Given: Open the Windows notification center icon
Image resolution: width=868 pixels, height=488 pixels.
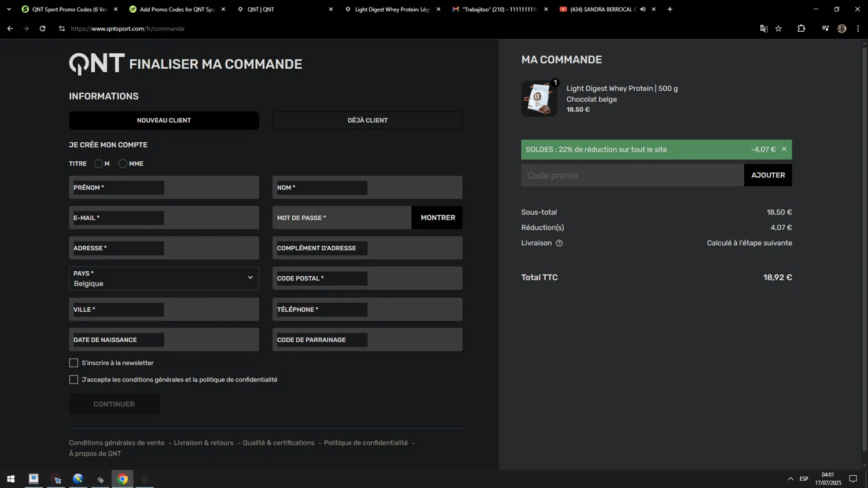Looking at the screenshot, I should (853, 479).
